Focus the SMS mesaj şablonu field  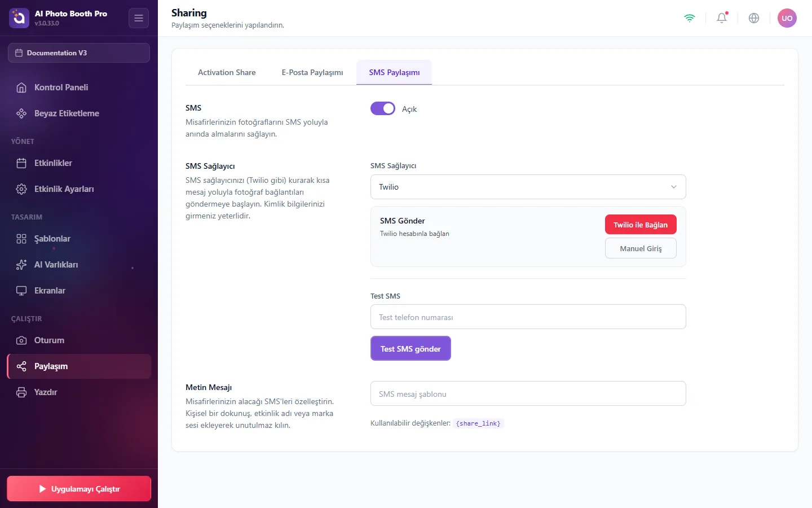pos(528,393)
